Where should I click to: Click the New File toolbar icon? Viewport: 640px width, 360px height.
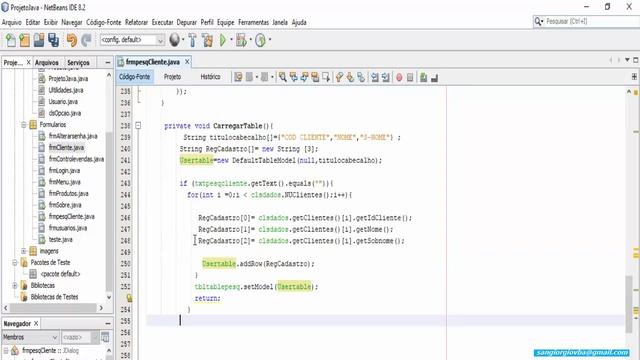click(11, 40)
